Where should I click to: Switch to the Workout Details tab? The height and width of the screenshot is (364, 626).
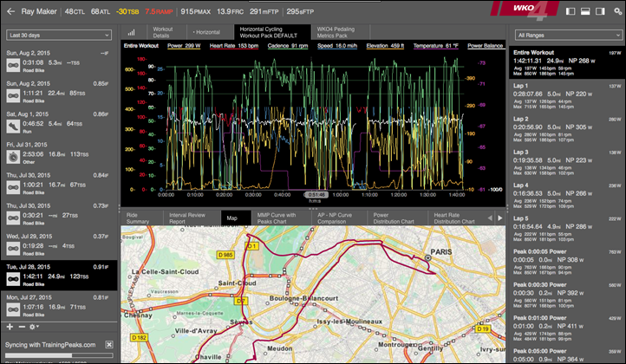point(166,32)
